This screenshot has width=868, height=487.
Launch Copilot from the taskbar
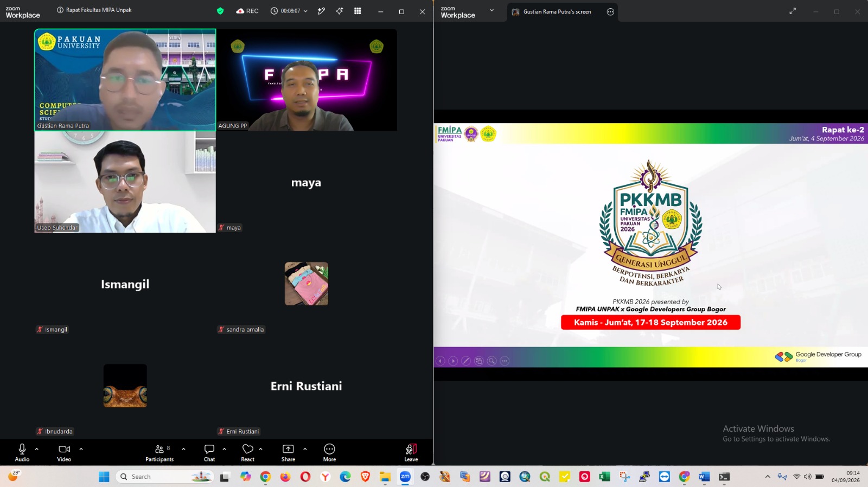click(245, 477)
